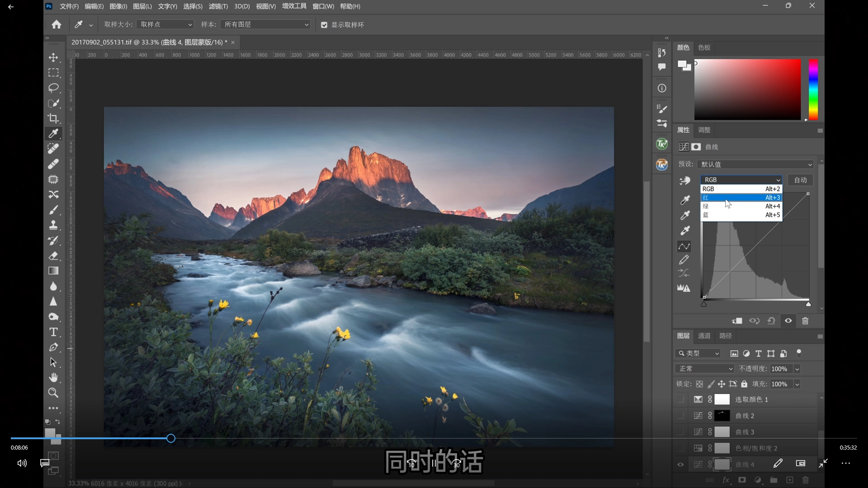Activate the Zoom tool
Screen dimensions: 868x488
(53, 393)
